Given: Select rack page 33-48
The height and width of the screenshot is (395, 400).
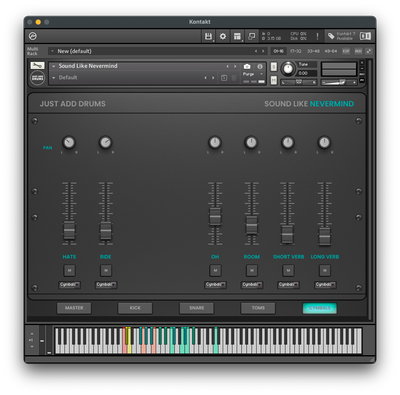Looking at the screenshot, I should pos(313,51).
